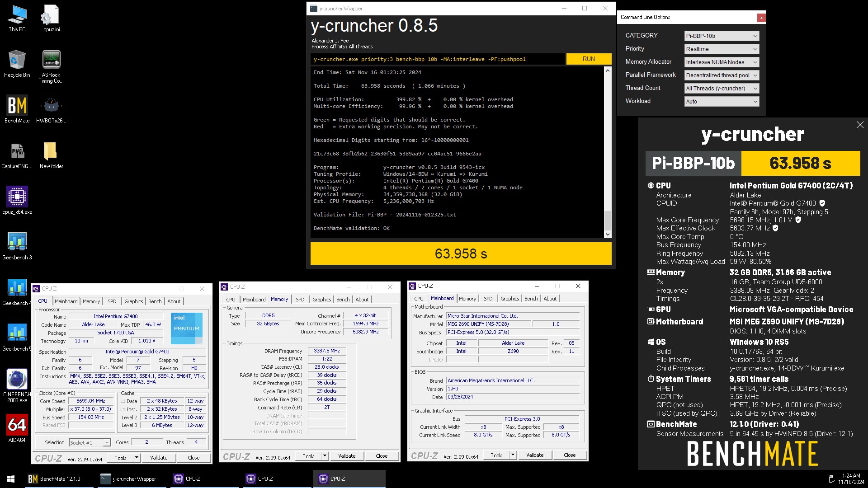Click the y-cruncher output scrollbar up arrow
868x488 pixels.
pyautogui.click(x=608, y=70)
